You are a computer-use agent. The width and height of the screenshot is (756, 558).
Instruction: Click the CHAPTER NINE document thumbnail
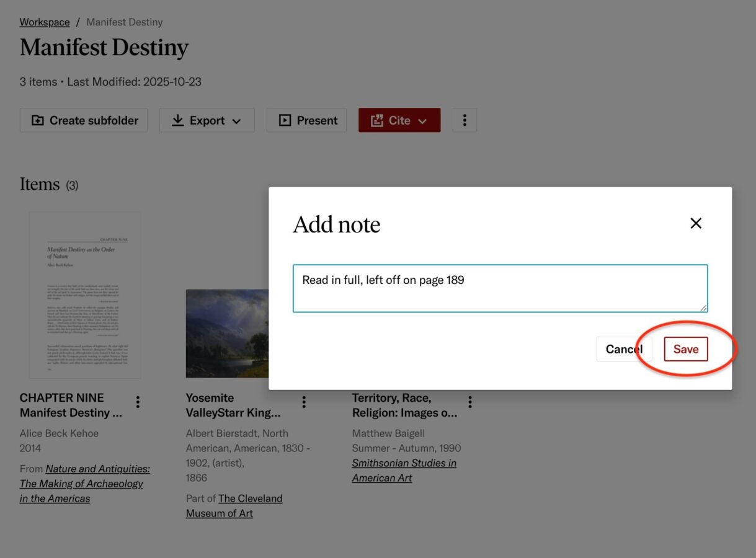[x=84, y=295]
